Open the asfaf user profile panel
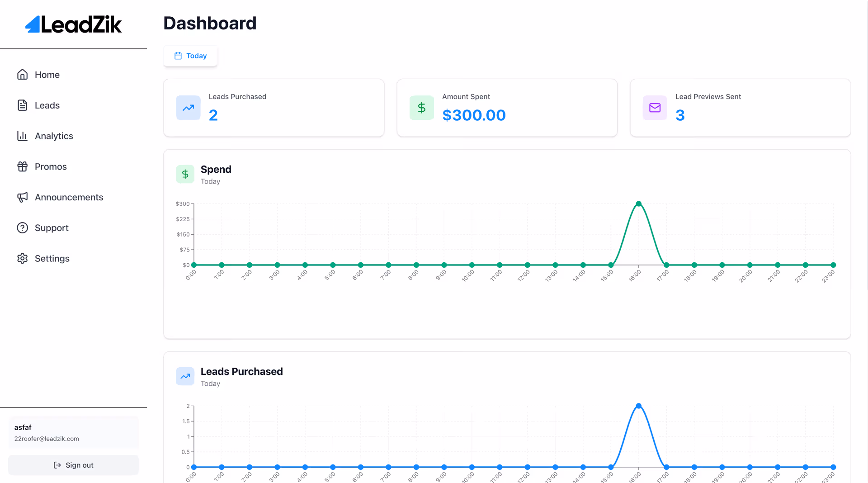The height and width of the screenshot is (483, 868). click(x=73, y=432)
